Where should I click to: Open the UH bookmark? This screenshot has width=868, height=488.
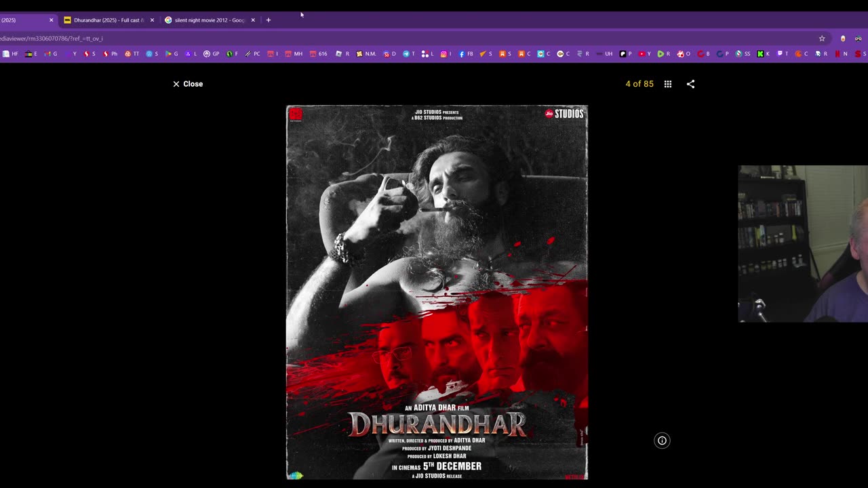[604, 54]
